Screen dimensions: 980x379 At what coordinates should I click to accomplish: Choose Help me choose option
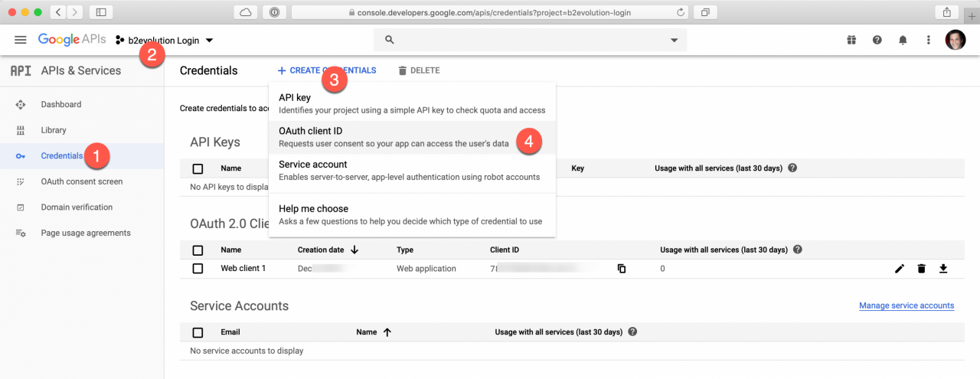tap(412, 214)
